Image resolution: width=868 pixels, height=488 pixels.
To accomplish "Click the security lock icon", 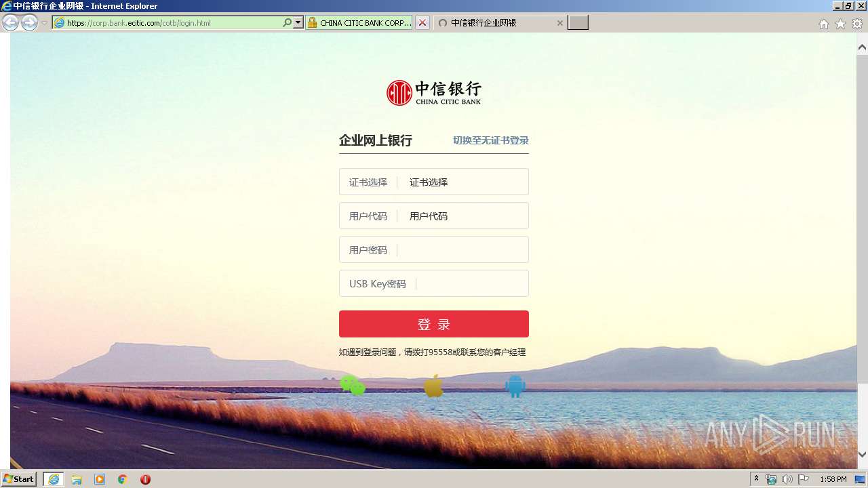I will [312, 22].
